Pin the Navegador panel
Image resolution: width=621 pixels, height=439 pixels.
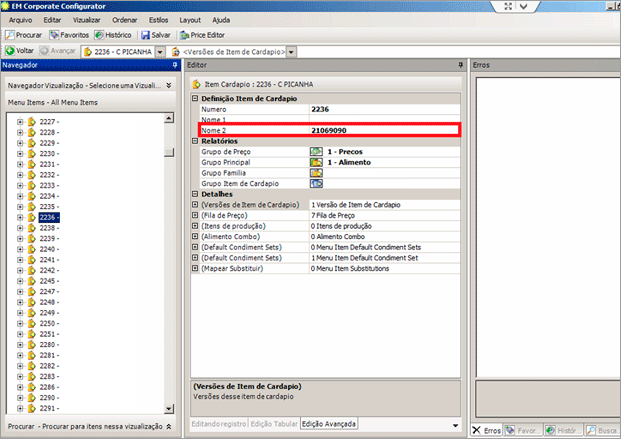point(176,65)
